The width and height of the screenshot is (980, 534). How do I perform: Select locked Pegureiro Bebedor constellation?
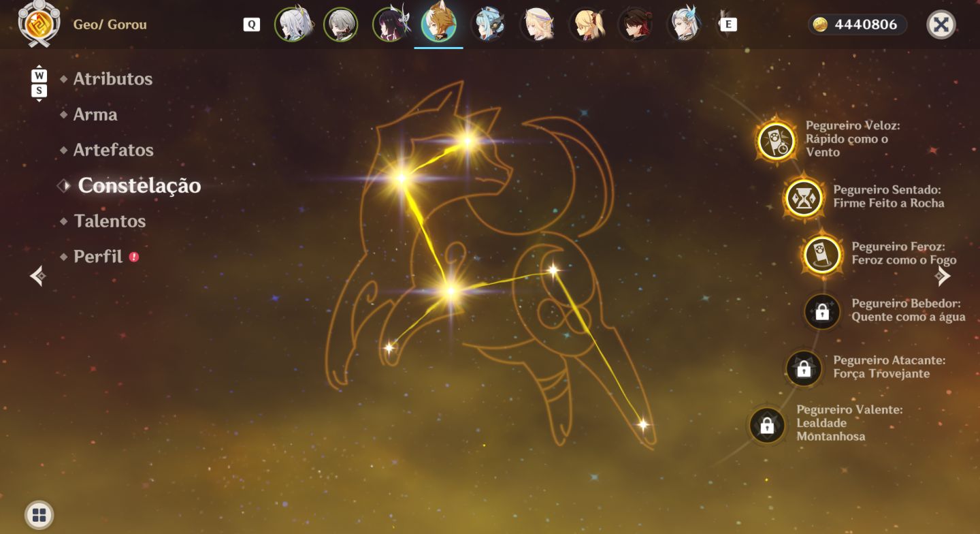[822, 312]
